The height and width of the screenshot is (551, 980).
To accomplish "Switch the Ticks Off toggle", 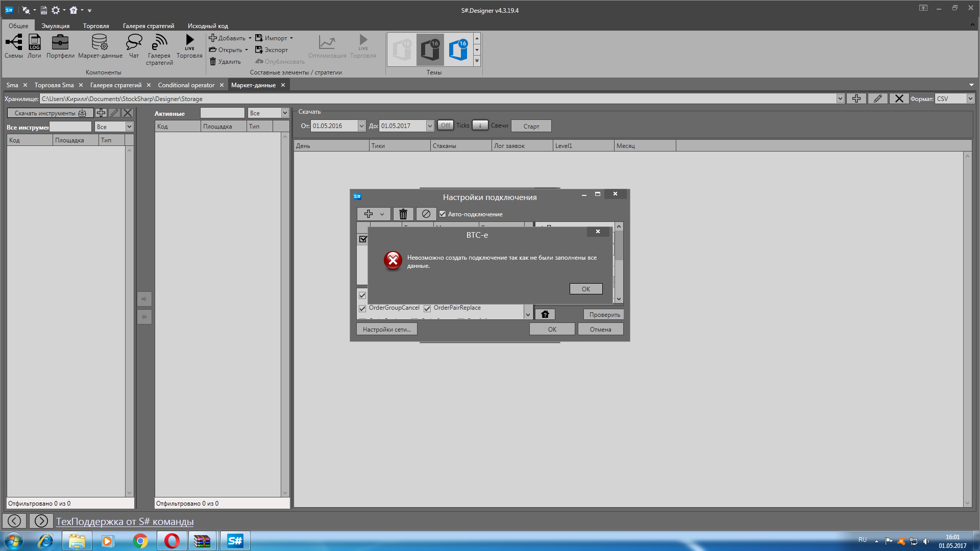I will pyautogui.click(x=446, y=126).
